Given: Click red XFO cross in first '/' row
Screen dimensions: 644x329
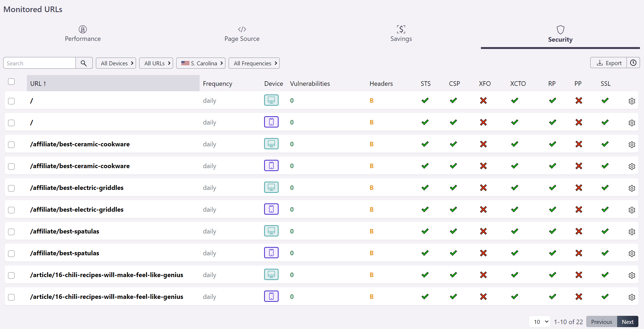Looking at the screenshot, I should coord(483,101).
